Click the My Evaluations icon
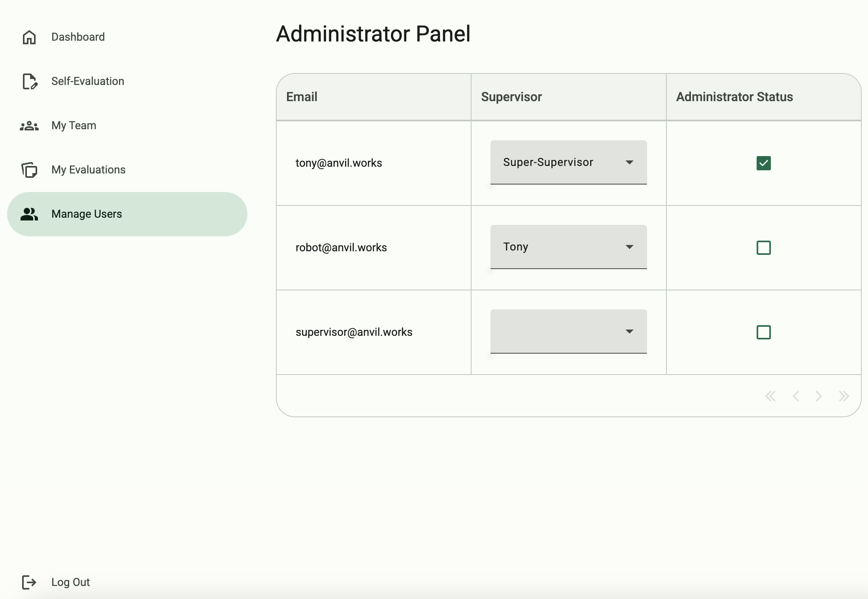868x599 pixels. pyautogui.click(x=29, y=170)
